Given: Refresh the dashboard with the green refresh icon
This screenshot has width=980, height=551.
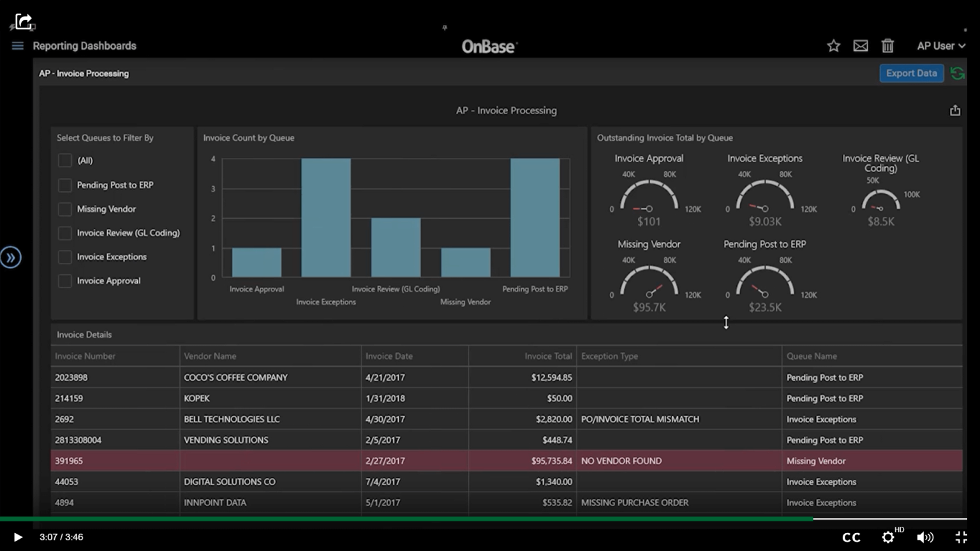Looking at the screenshot, I should click(958, 73).
